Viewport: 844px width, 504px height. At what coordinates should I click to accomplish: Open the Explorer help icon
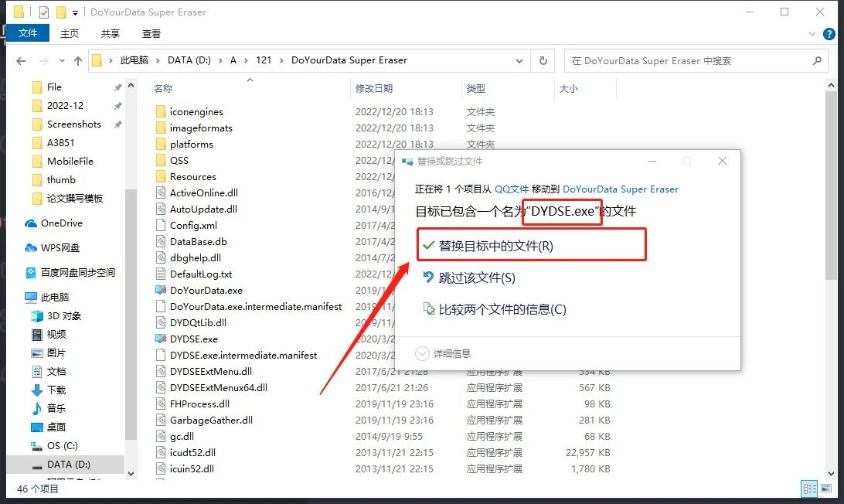tap(829, 34)
